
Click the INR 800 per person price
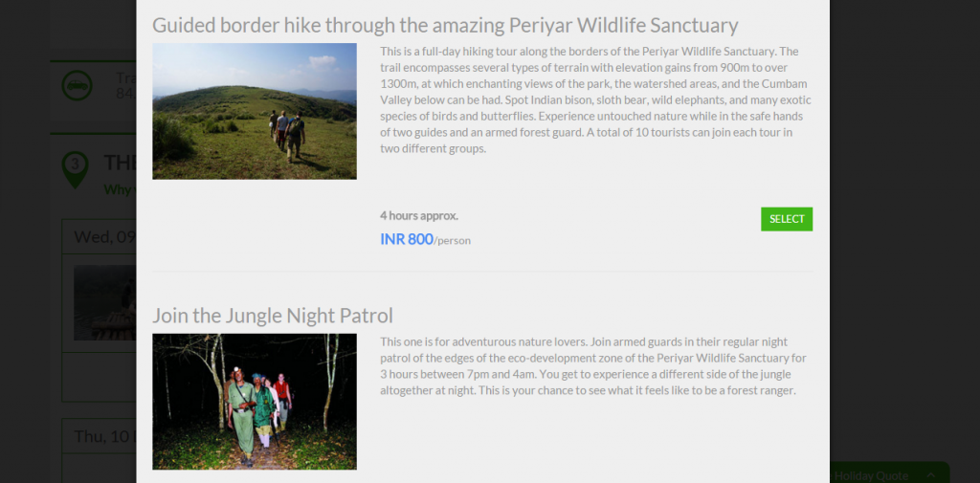pos(425,239)
